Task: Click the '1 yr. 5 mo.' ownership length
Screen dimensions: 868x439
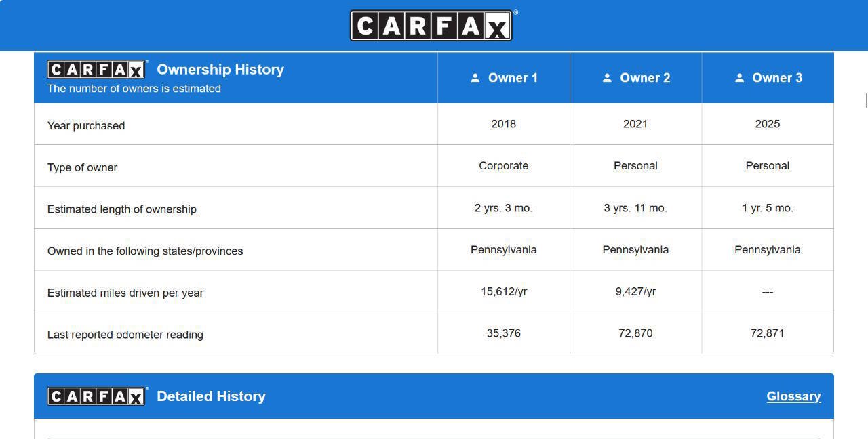Action: 768,208
